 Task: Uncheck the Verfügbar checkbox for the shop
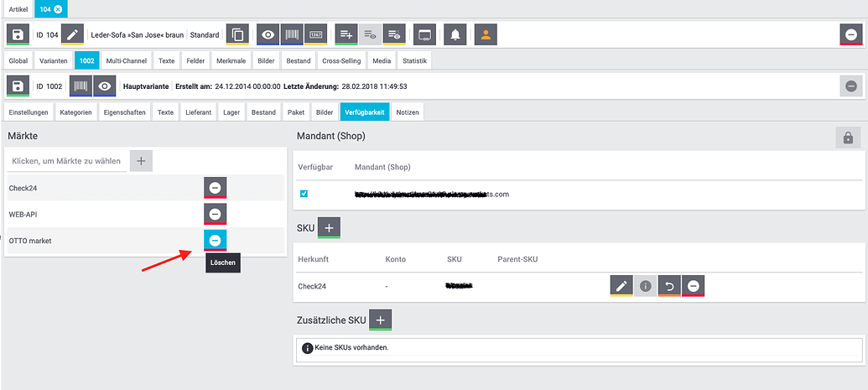pyautogui.click(x=304, y=194)
